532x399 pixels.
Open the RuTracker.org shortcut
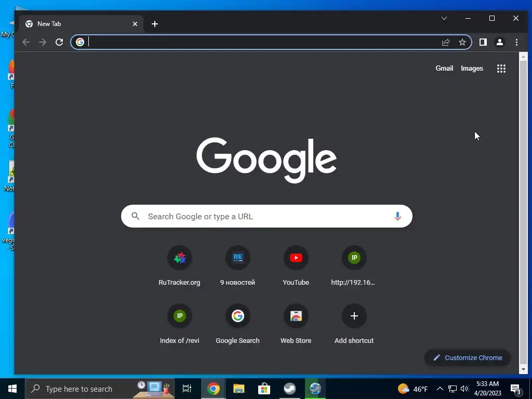point(179,265)
